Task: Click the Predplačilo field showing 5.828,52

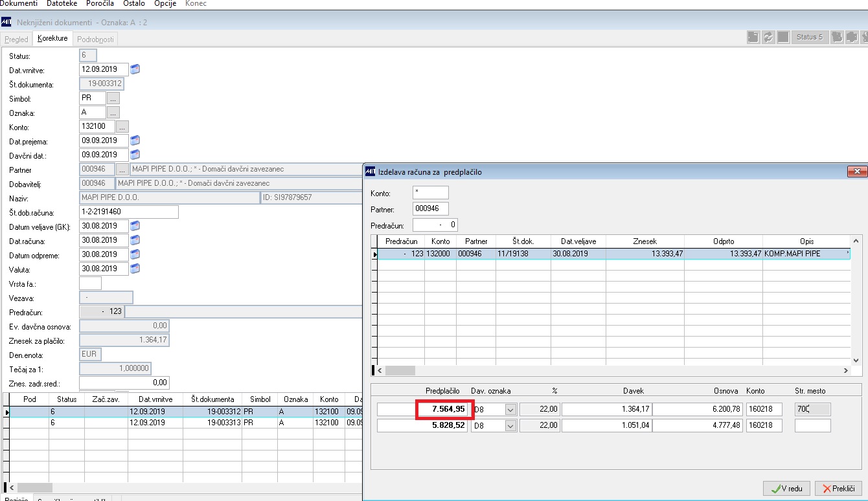Action: pos(422,425)
